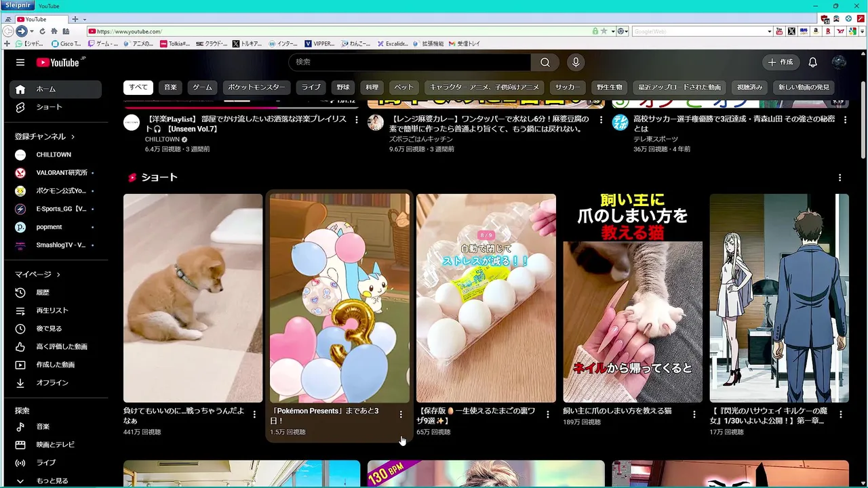Open the egg carton short thumbnail
The height and width of the screenshot is (488, 868).
[x=486, y=298]
